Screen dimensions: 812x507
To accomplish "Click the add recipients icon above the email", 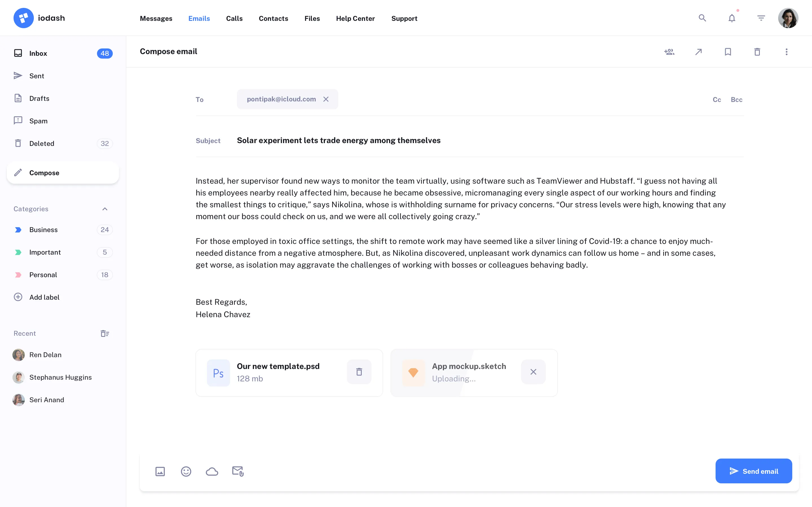I will pyautogui.click(x=669, y=52).
